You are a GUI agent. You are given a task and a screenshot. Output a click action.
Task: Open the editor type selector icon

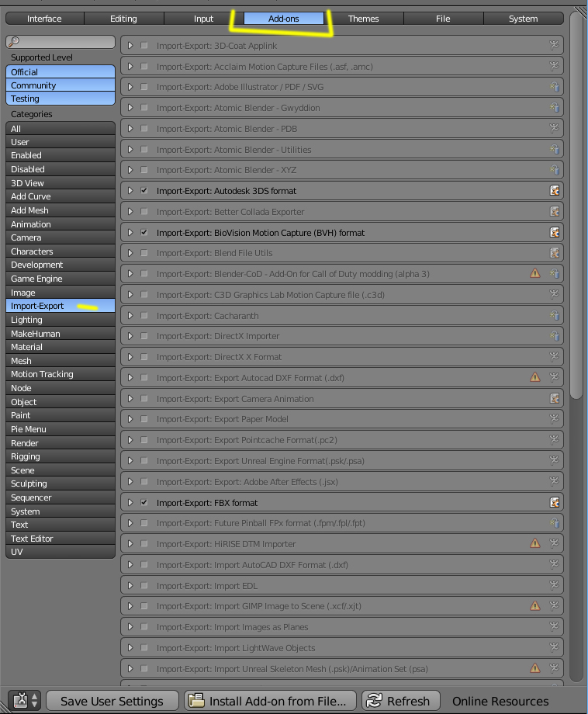coord(23,700)
